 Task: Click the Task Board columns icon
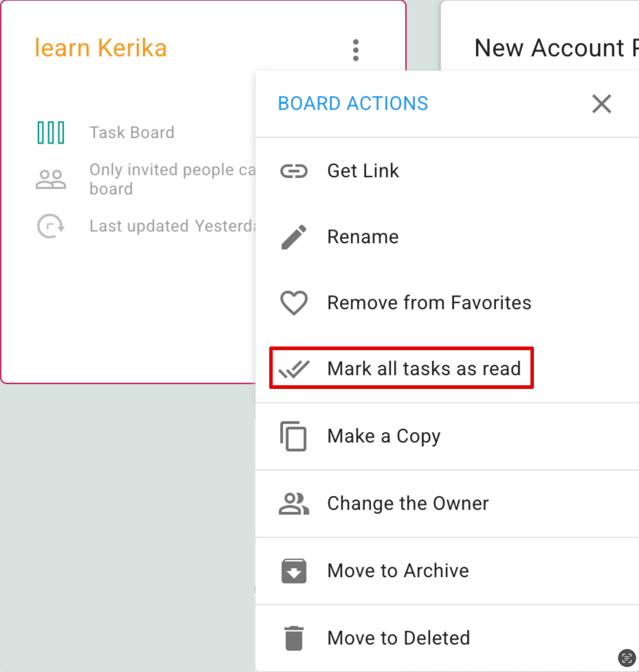(x=50, y=132)
